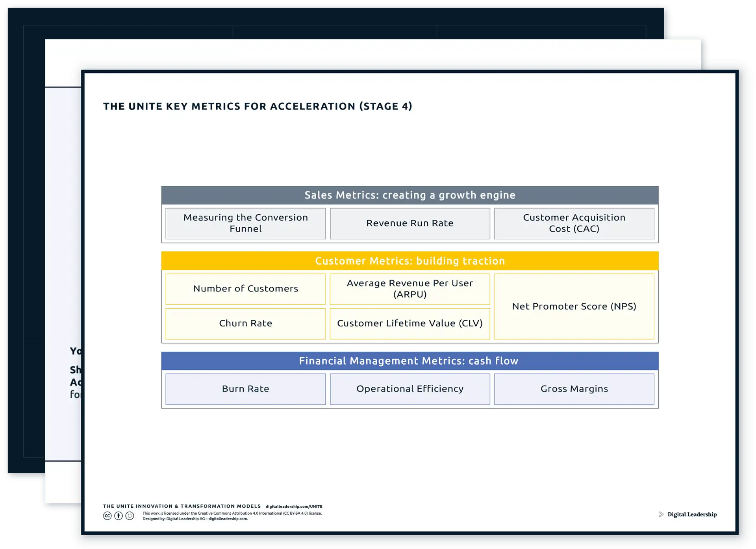Click the Operational Efficiency box
This screenshot has width=756, height=549.
point(410,389)
